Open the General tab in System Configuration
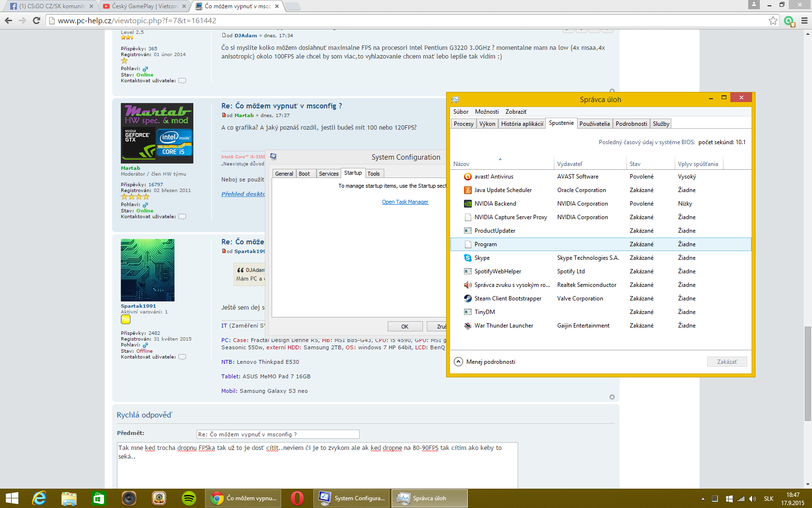This screenshot has width=812, height=508. (x=284, y=174)
